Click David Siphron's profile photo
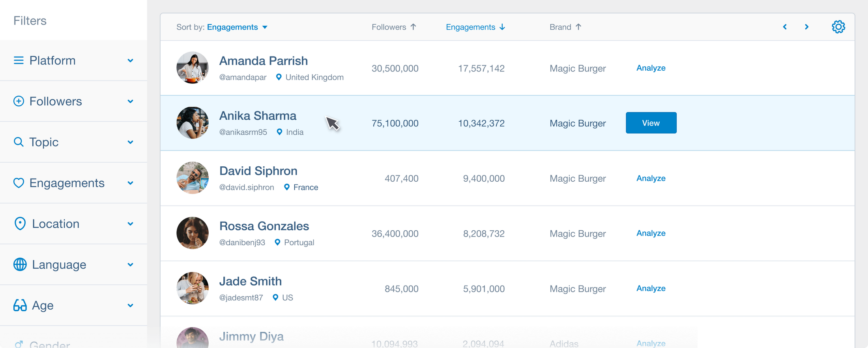This screenshot has width=868, height=348. tap(193, 178)
